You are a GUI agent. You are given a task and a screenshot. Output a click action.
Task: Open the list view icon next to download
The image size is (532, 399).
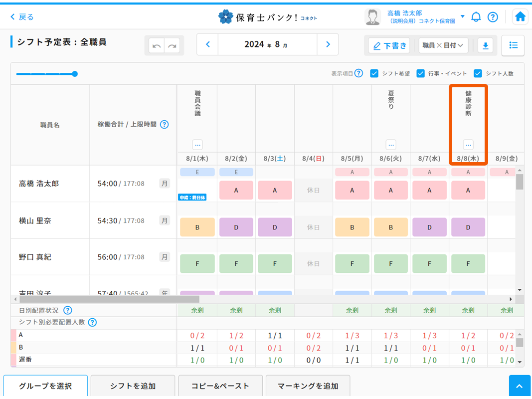pyautogui.click(x=513, y=45)
